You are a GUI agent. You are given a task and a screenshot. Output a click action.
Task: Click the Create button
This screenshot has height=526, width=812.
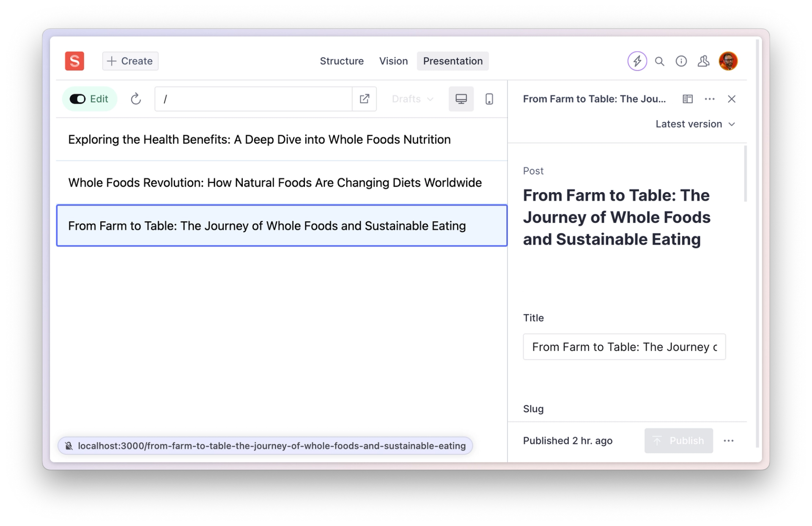[130, 61]
